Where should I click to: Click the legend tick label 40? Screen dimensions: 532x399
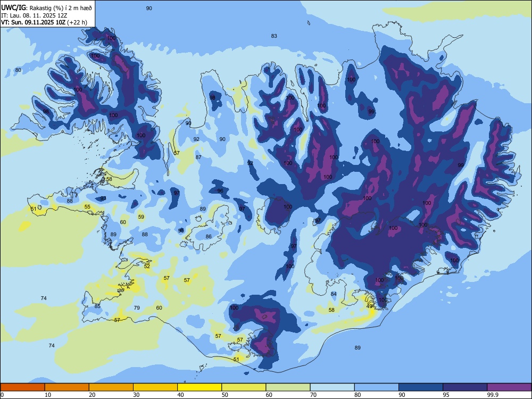coord(181,395)
